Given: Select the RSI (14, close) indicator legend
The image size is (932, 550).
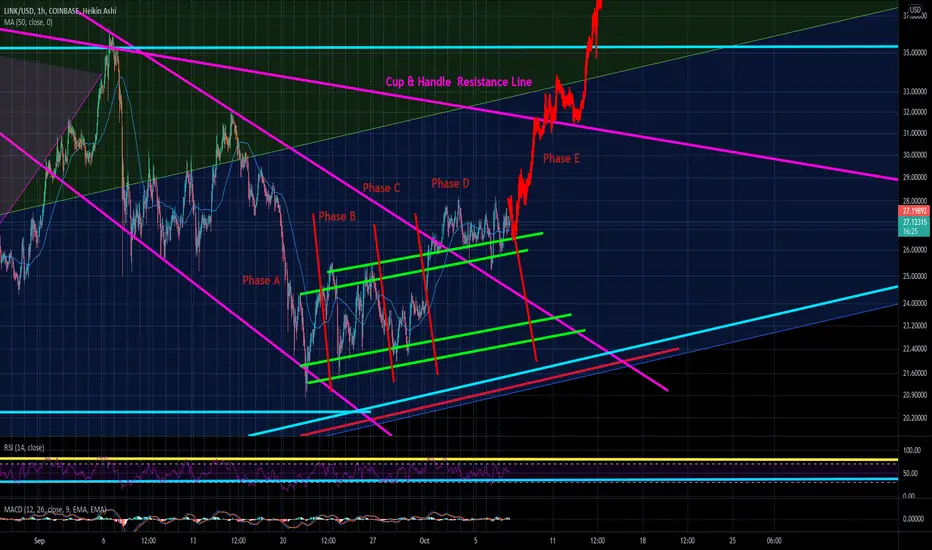Looking at the screenshot, I should point(24,447).
